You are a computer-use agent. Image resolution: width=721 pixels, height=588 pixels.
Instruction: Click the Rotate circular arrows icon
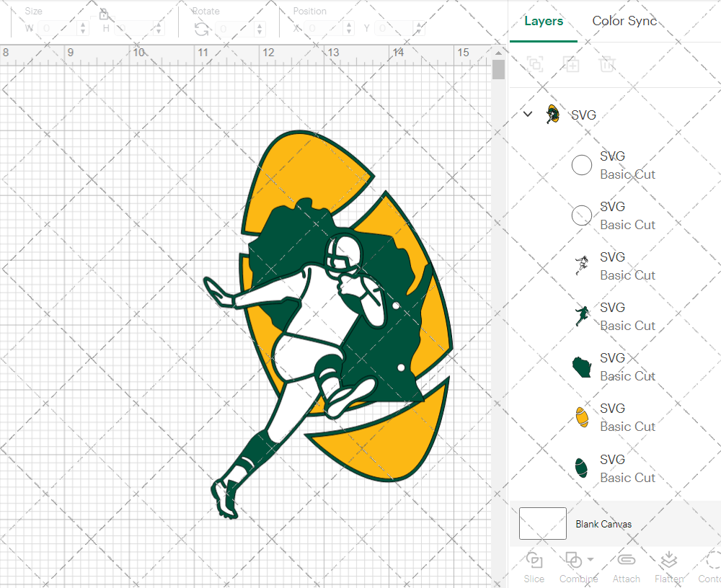click(202, 29)
